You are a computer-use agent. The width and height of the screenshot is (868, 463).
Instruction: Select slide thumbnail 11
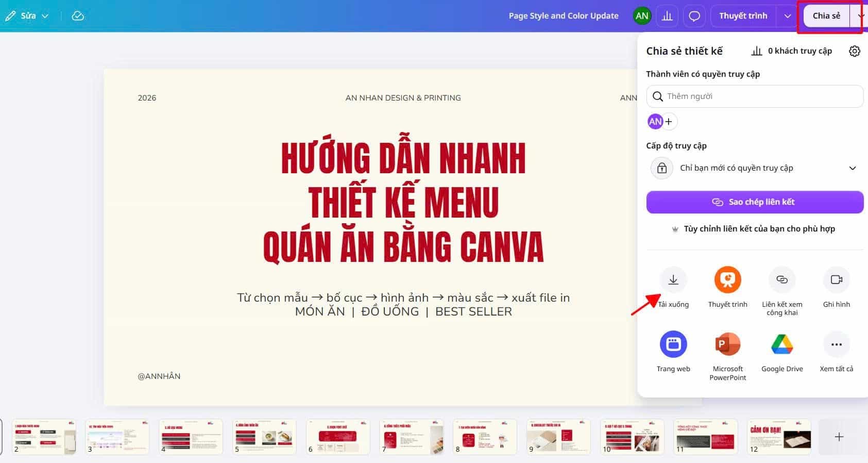tap(705, 437)
